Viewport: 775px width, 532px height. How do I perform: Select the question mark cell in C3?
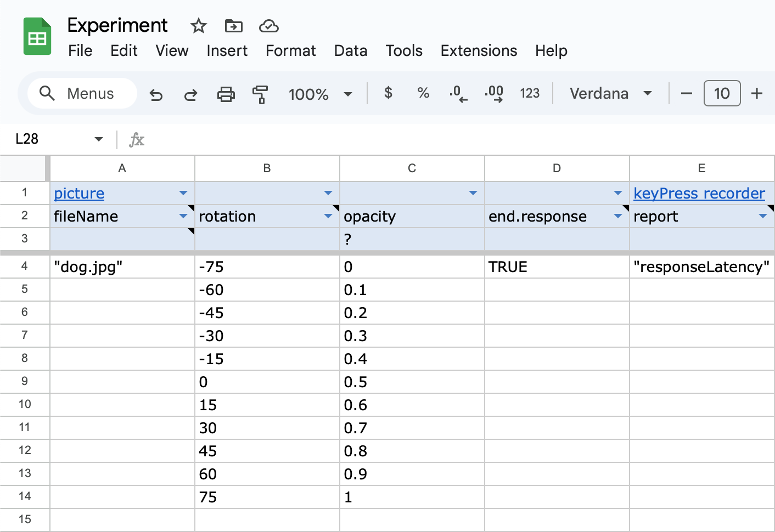click(412, 239)
